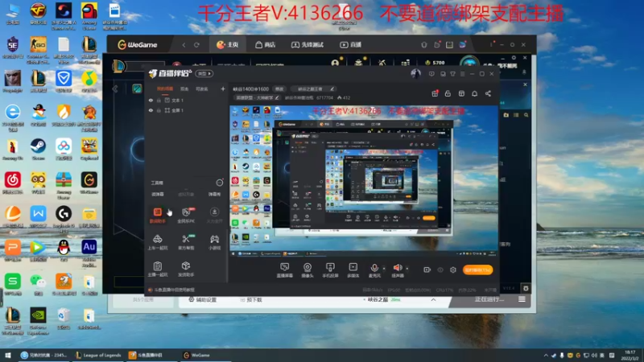
Task: Switch to the first scene tab (red)
Action: tap(165, 88)
